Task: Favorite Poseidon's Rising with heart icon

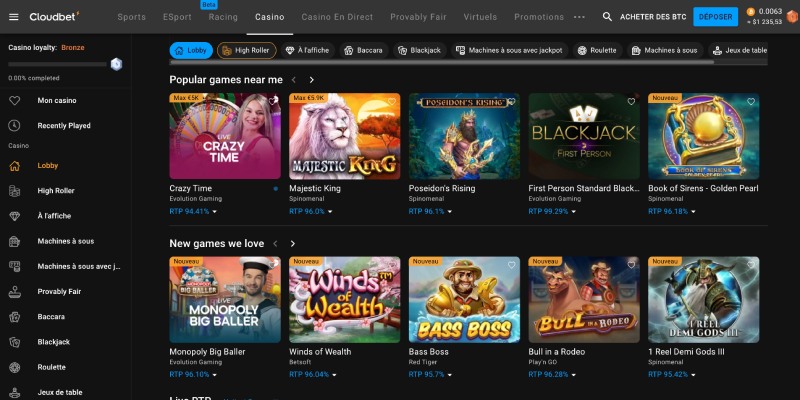Action: click(512, 102)
